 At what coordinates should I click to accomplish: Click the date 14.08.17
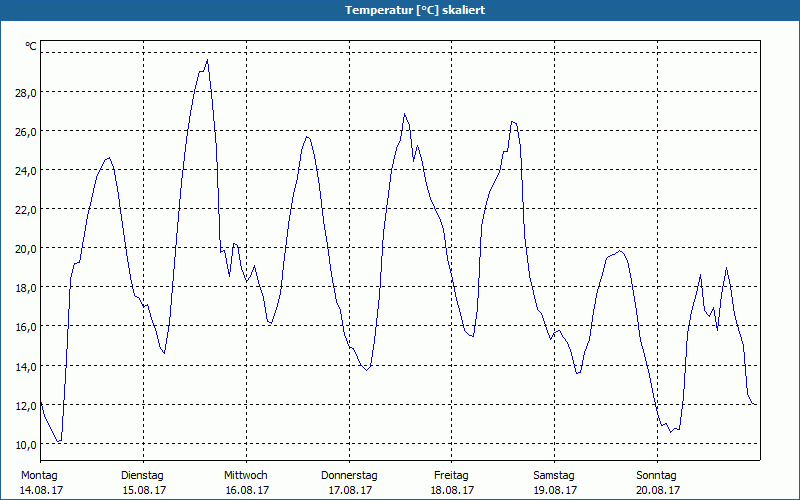(41, 490)
